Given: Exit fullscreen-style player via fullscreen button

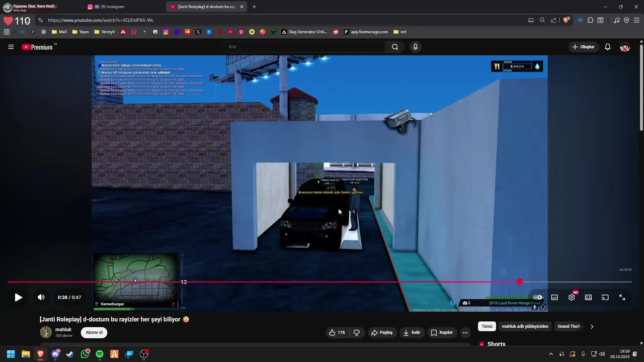Looking at the screenshot, I should pos(622,297).
